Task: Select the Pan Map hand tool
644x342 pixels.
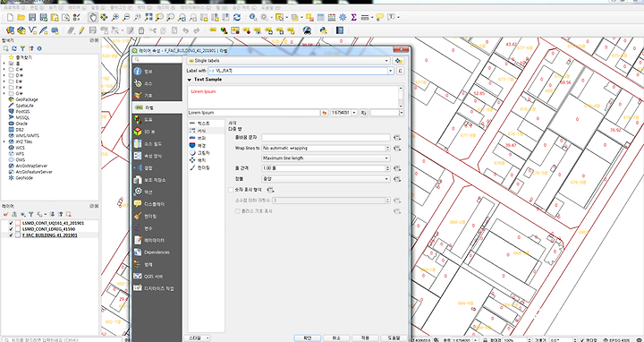Action: (x=93, y=17)
